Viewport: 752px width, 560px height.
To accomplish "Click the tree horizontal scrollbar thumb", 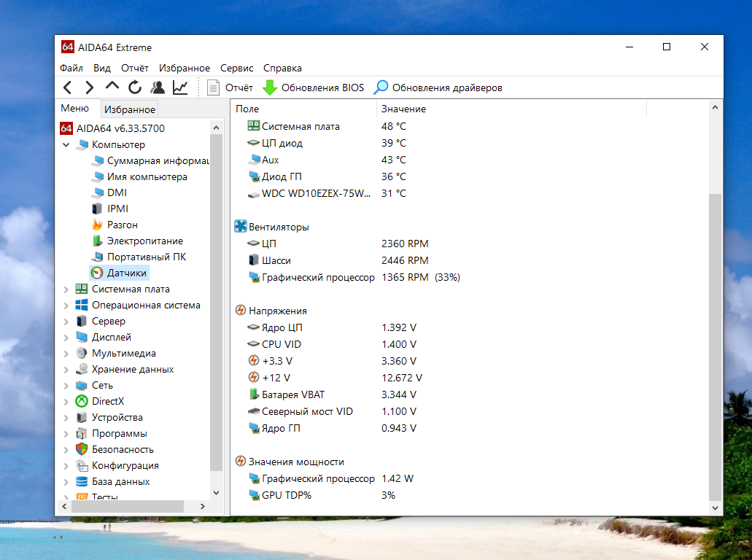I will [x=128, y=506].
